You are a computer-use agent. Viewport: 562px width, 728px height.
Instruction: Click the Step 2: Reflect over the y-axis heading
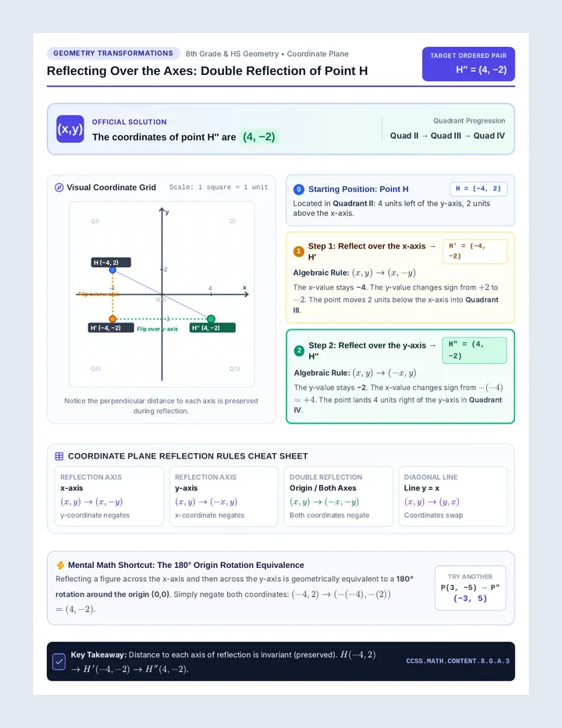(x=372, y=351)
